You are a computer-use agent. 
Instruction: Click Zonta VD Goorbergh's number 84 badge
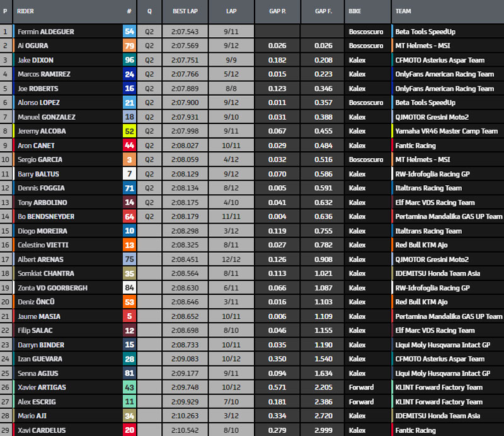pos(129,288)
